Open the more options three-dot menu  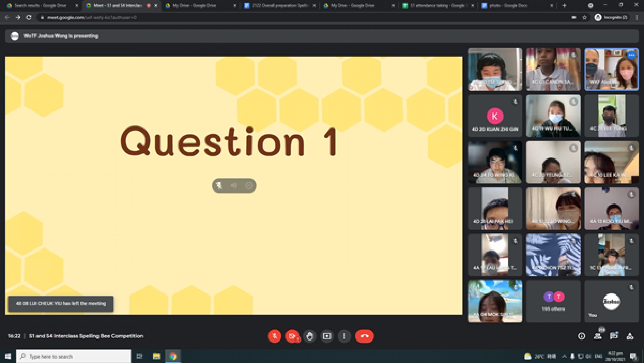click(344, 336)
